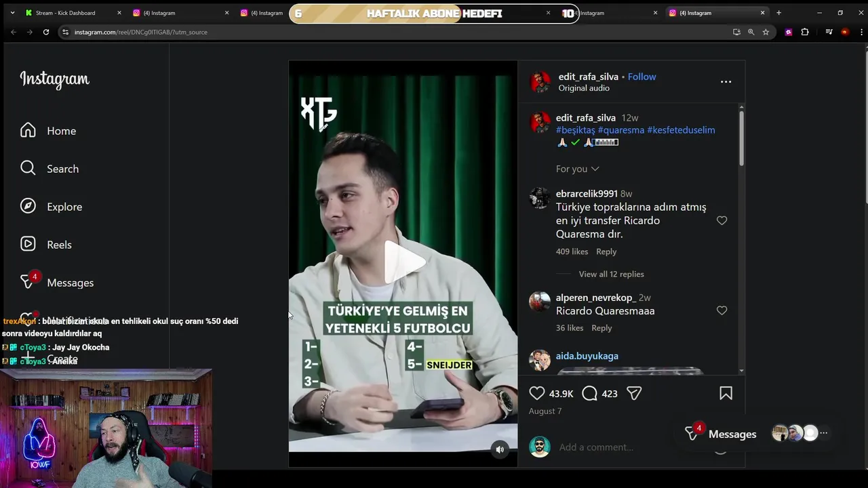Viewport: 868px width, 488px height.
Task: Open the #kesfeteduselim hashtag
Action: point(681,130)
